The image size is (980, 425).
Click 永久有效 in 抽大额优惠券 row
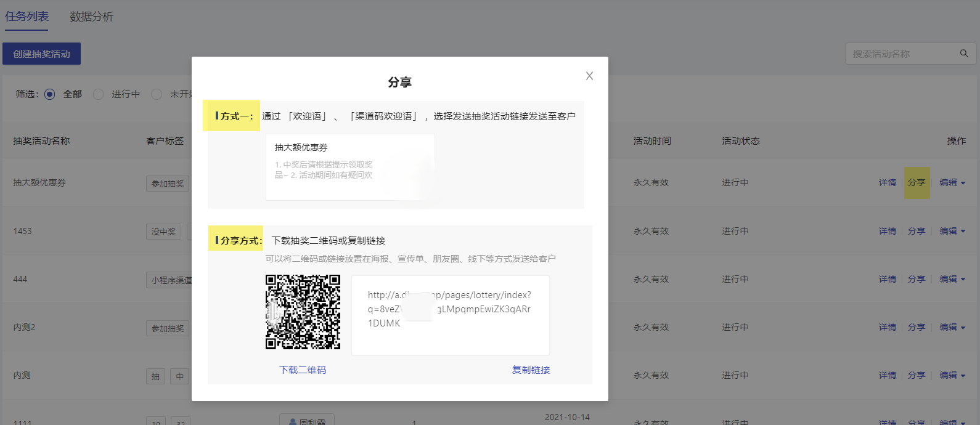click(x=651, y=182)
